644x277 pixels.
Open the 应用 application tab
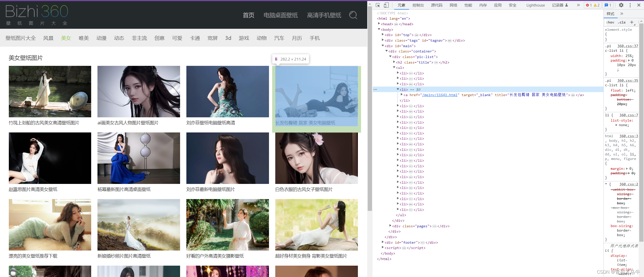pyautogui.click(x=498, y=5)
